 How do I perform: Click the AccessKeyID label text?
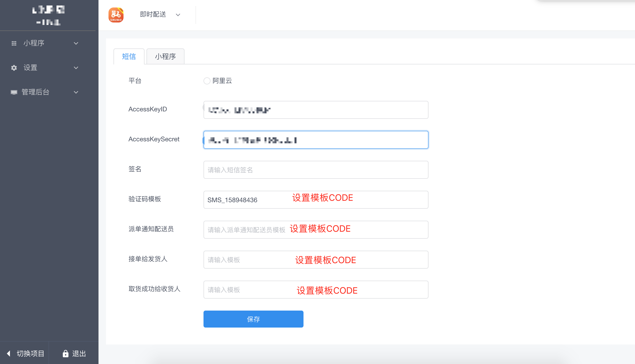coord(148,109)
